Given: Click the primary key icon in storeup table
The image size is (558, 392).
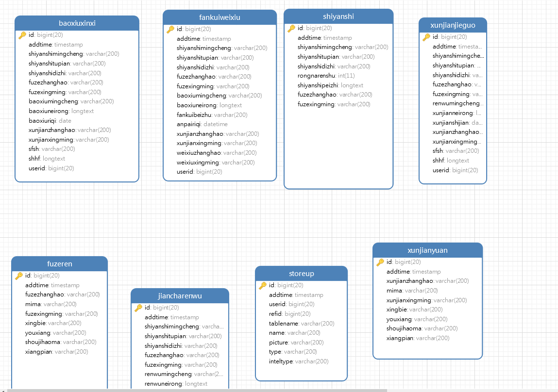Looking at the screenshot, I should click(262, 285).
